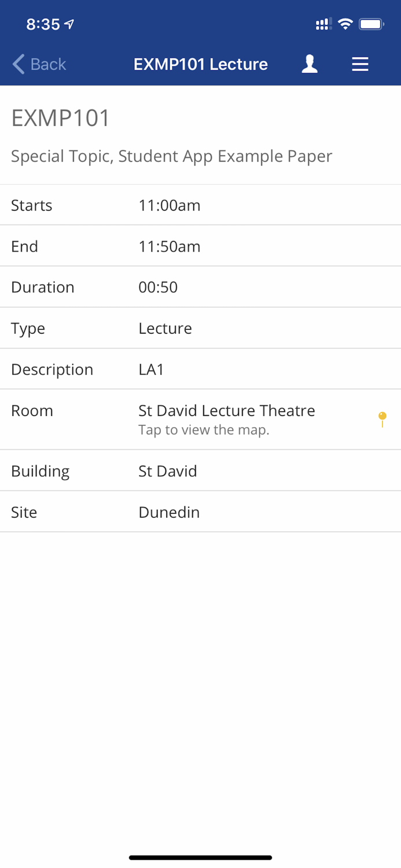Viewport: 401px width, 868px height.
Task: Select the EXMP101 Lecture title
Action: 201,64
